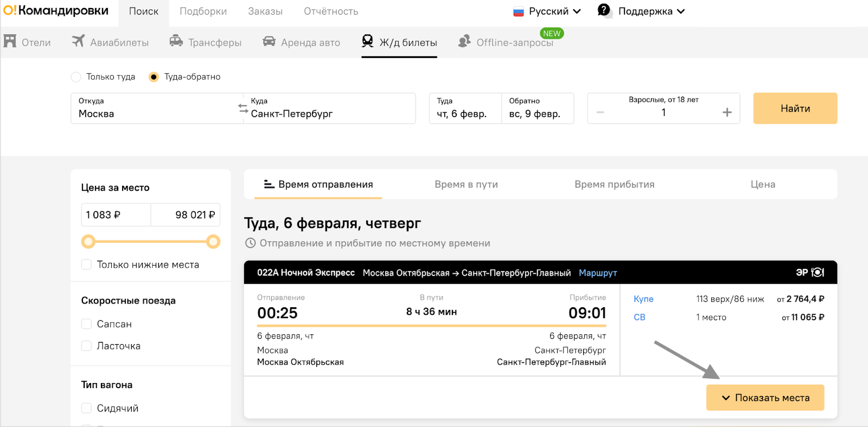Click the ЭР electronic registration badge
Screen dimensions: 868x427
coord(802,272)
